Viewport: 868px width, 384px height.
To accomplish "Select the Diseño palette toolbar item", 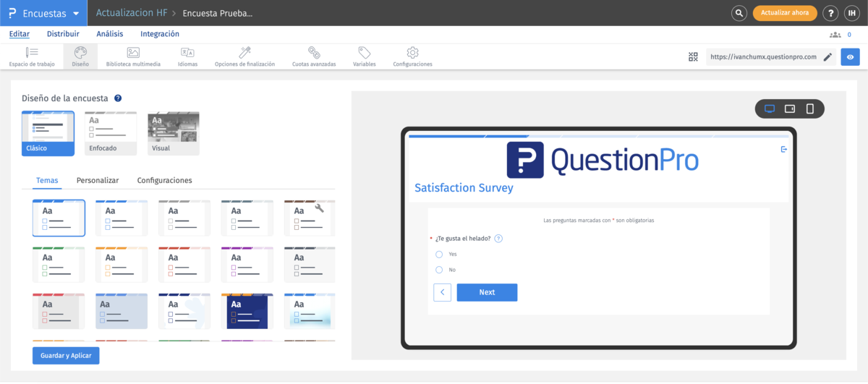I will tap(80, 56).
